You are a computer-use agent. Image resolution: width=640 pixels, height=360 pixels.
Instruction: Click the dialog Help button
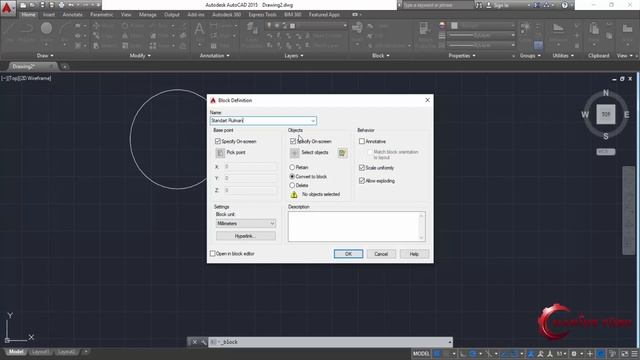coord(414,254)
